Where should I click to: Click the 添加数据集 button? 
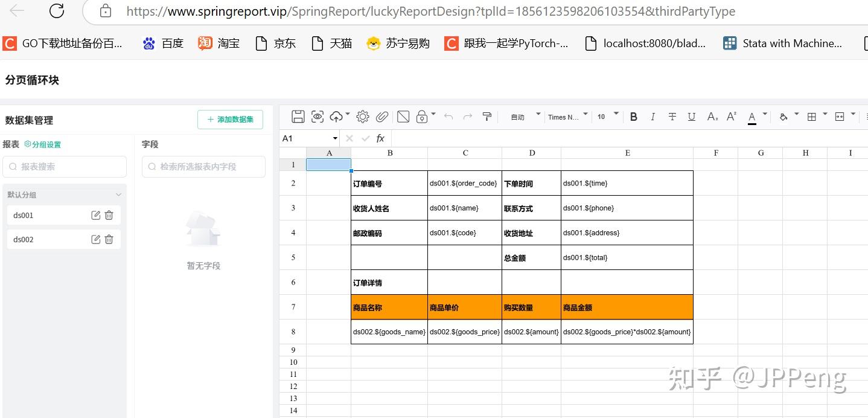coord(230,120)
